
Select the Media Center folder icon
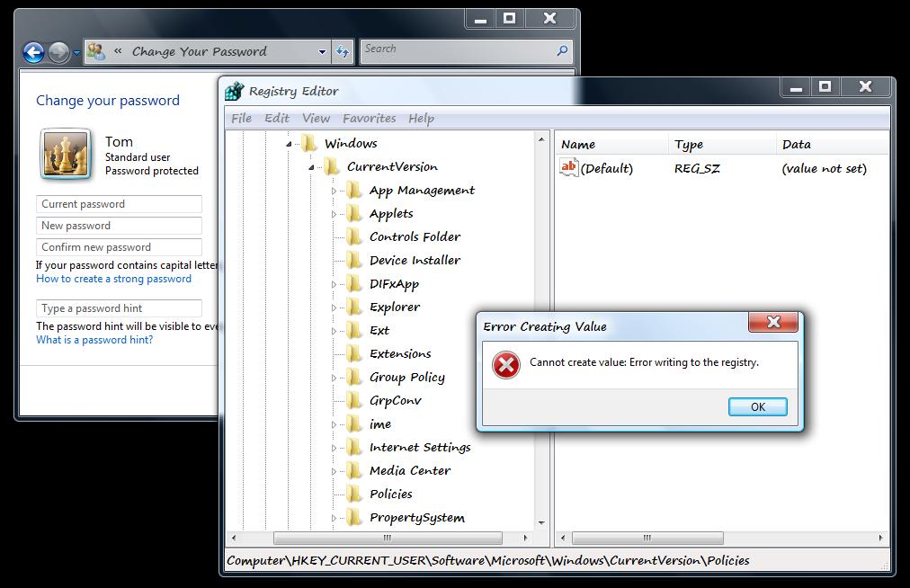point(354,470)
